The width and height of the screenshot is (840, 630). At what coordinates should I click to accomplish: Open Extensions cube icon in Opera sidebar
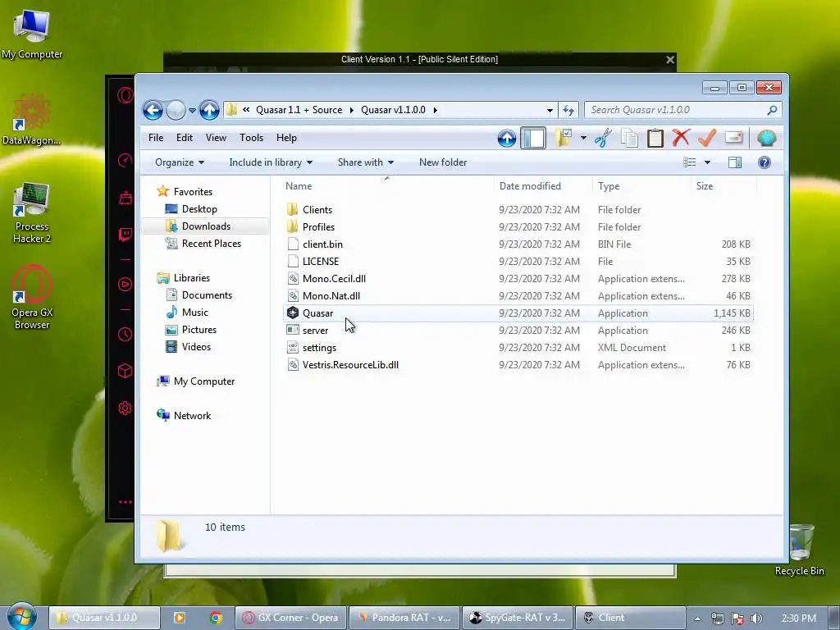(x=125, y=371)
